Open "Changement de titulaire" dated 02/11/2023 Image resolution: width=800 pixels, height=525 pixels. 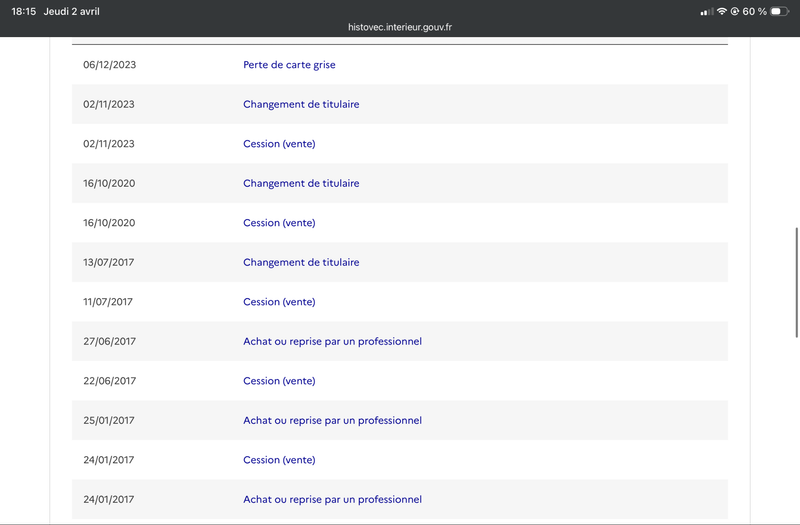(301, 104)
